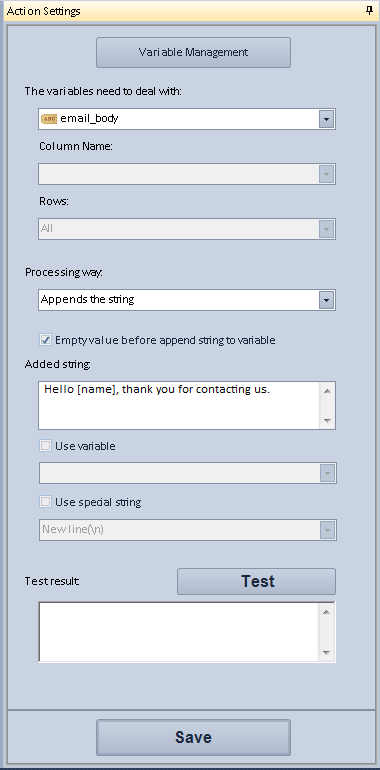
Task: Open the New line special string dropdown
Action: tap(188, 530)
